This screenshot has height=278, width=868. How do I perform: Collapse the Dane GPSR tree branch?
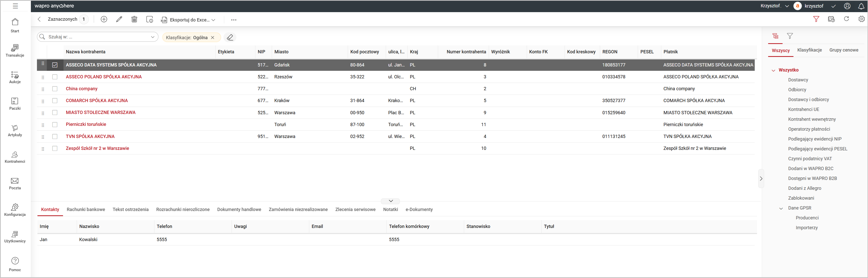pyautogui.click(x=781, y=208)
